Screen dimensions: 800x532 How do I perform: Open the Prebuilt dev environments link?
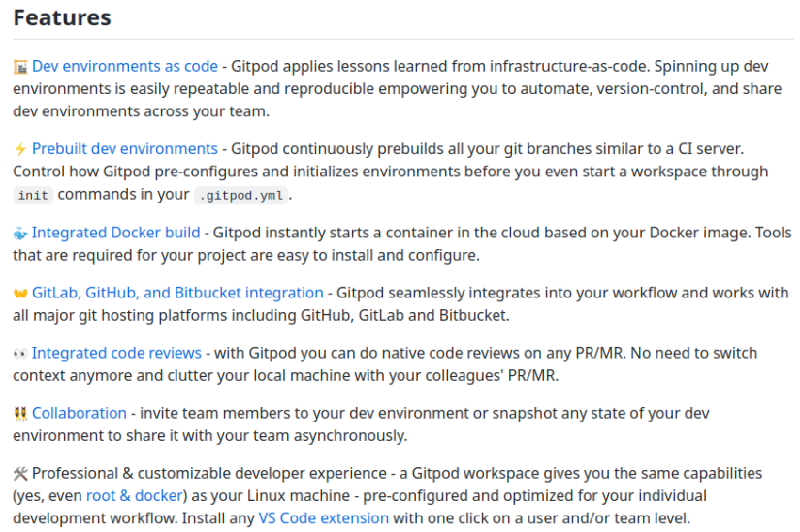point(125,149)
